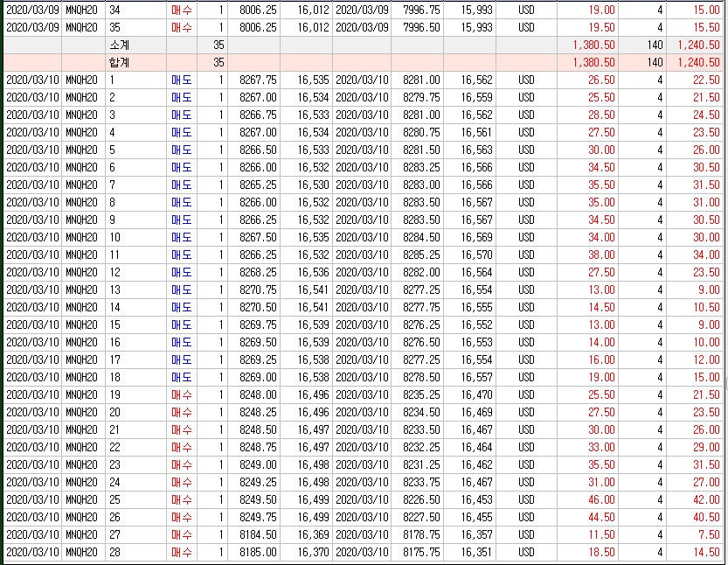This screenshot has height=565, width=728.
Task: Click net profit value 24.50
Action: tap(706, 115)
